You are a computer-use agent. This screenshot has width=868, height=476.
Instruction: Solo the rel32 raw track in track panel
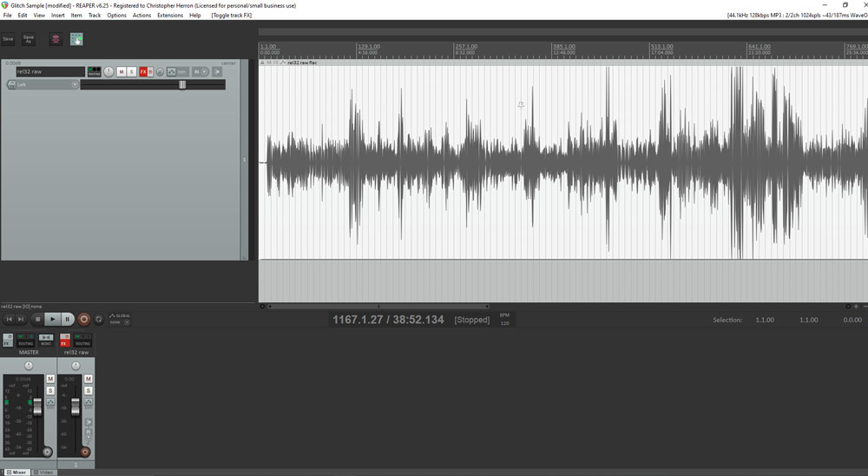(x=132, y=71)
